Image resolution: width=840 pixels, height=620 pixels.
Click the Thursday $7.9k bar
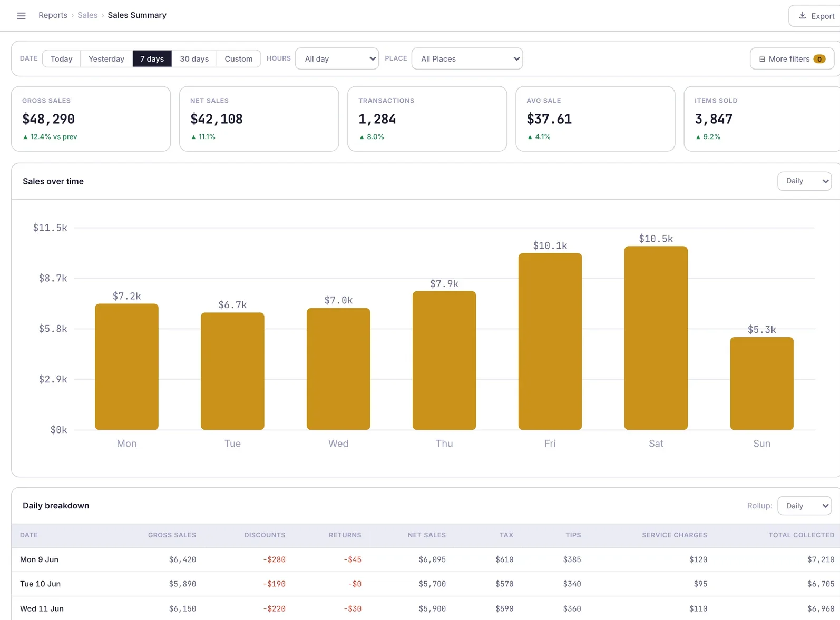pyautogui.click(x=444, y=360)
